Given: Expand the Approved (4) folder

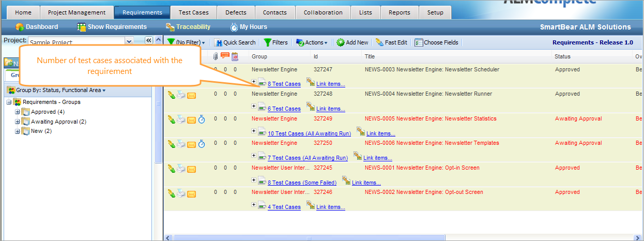Looking at the screenshot, I should pos(18,112).
